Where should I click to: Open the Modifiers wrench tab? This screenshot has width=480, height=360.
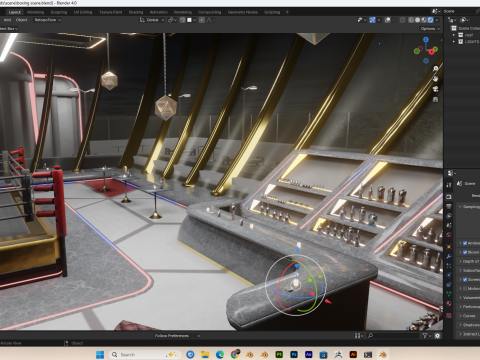449,256
